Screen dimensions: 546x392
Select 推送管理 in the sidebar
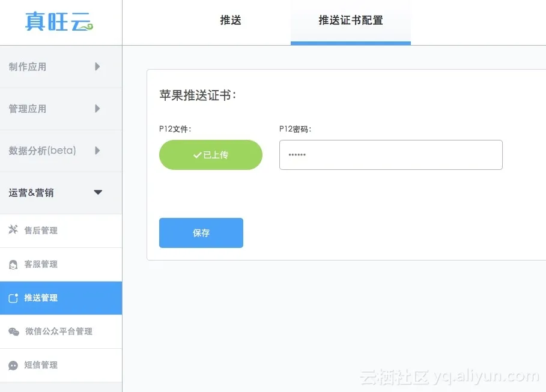tap(61, 298)
